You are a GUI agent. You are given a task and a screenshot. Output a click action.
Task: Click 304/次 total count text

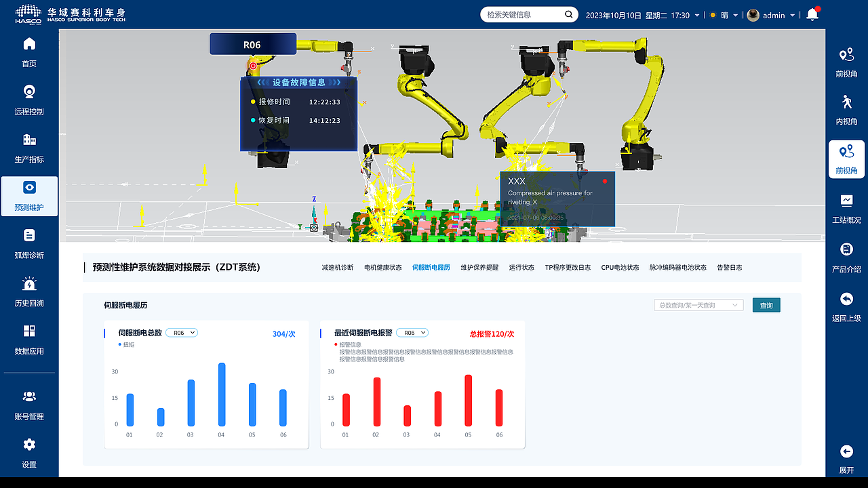click(x=284, y=333)
